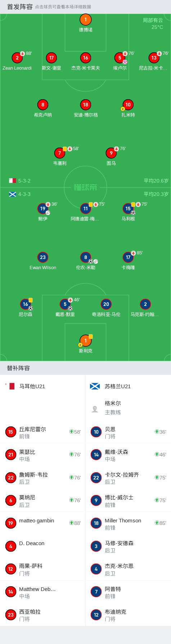Click the Malta flag beside 5-3-2 formation
The height and width of the screenshot is (644, 171).
13,181
